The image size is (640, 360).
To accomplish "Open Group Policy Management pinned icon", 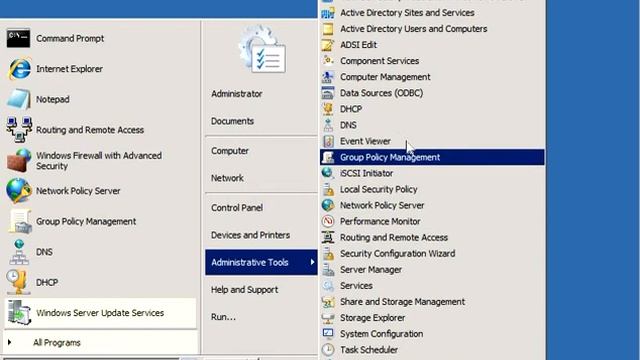I will pos(20,222).
